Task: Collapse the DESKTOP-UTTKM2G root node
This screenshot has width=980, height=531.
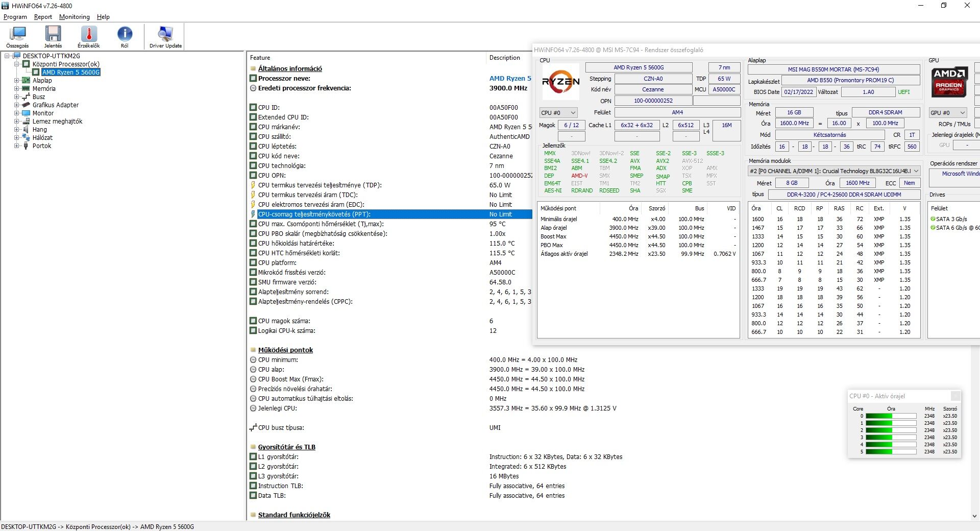Action: coord(7,56)
